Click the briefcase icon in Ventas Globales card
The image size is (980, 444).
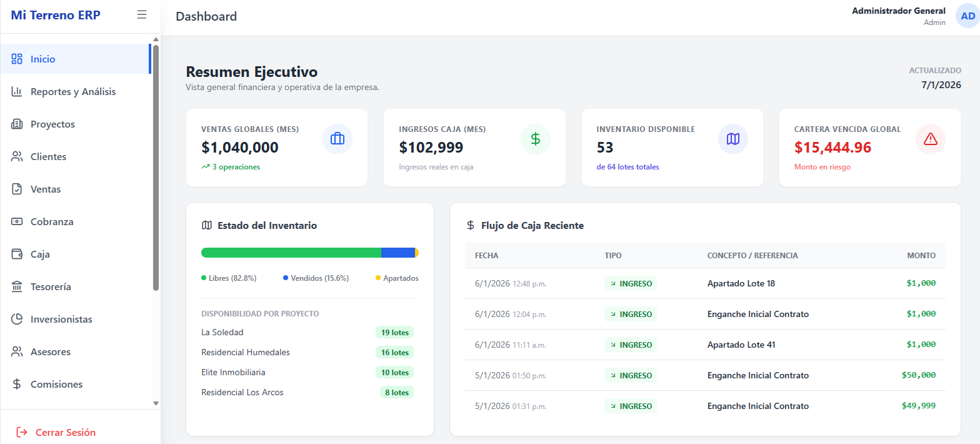pyautogui.click(x=337, y=139)
